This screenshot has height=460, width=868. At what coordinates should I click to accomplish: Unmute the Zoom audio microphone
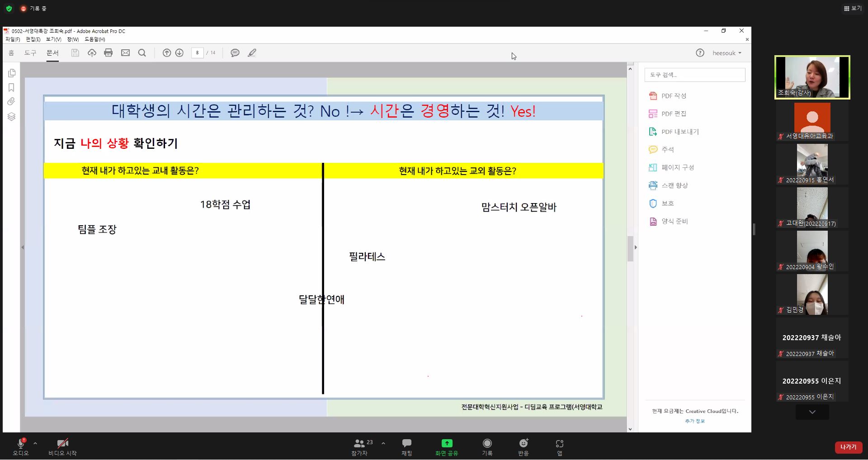tap(21, 446)
